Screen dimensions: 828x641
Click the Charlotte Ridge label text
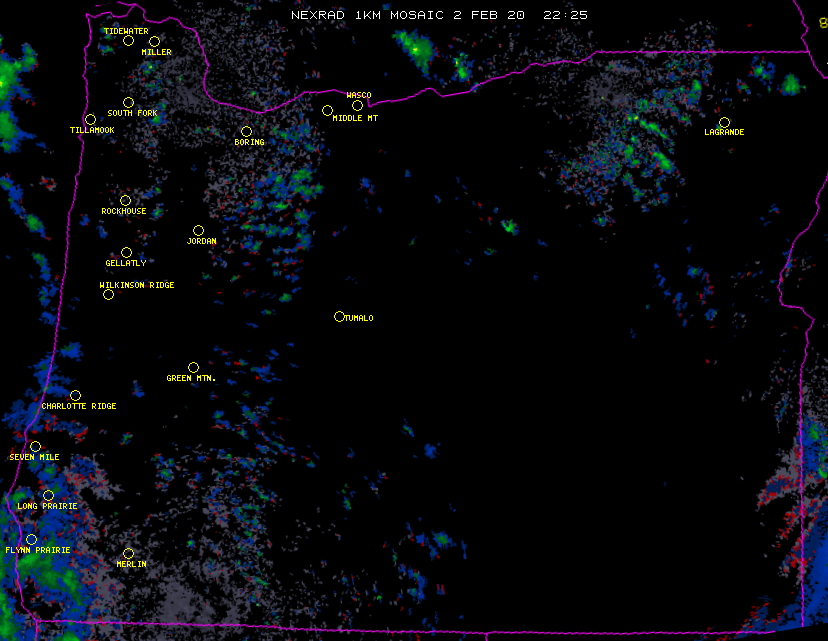point(79,407)
